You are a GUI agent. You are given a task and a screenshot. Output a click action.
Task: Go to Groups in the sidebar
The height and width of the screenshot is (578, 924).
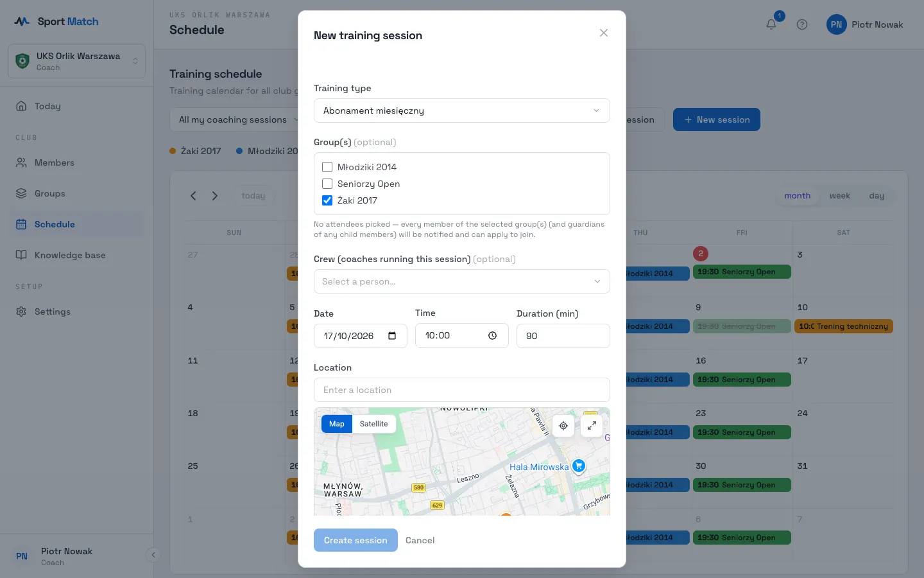coord(77,193)
